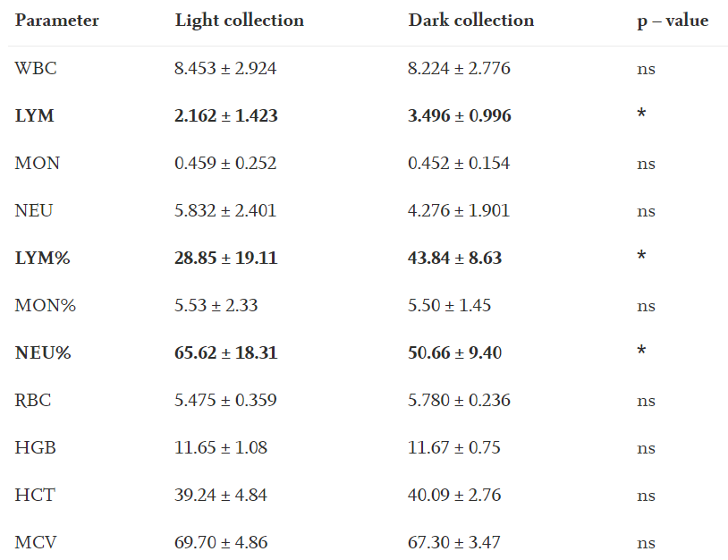Select the value 43.84 ± 8.63
This screenshot has width=728, height=560.
(x=454, y=258)
